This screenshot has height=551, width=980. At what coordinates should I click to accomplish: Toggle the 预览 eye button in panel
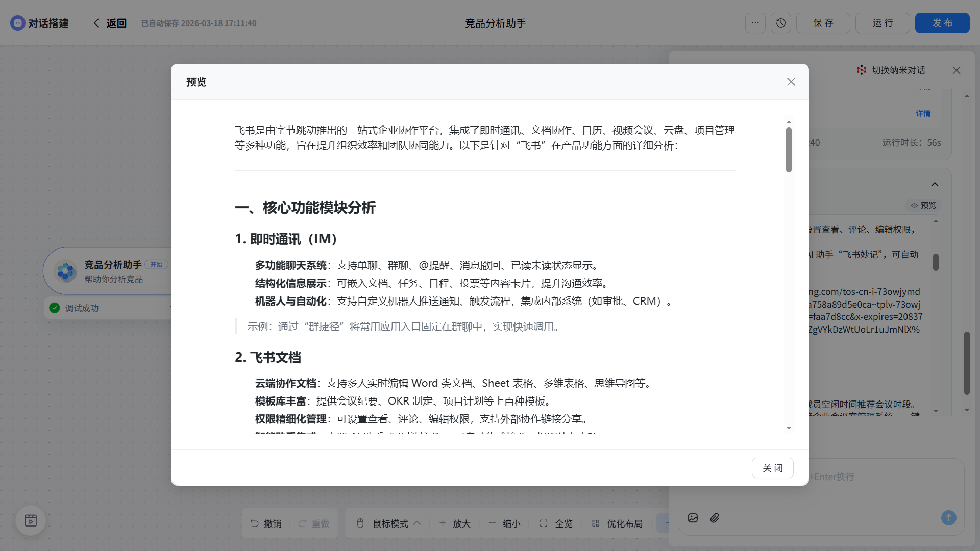pyautogui.click(x=923, y=205)
